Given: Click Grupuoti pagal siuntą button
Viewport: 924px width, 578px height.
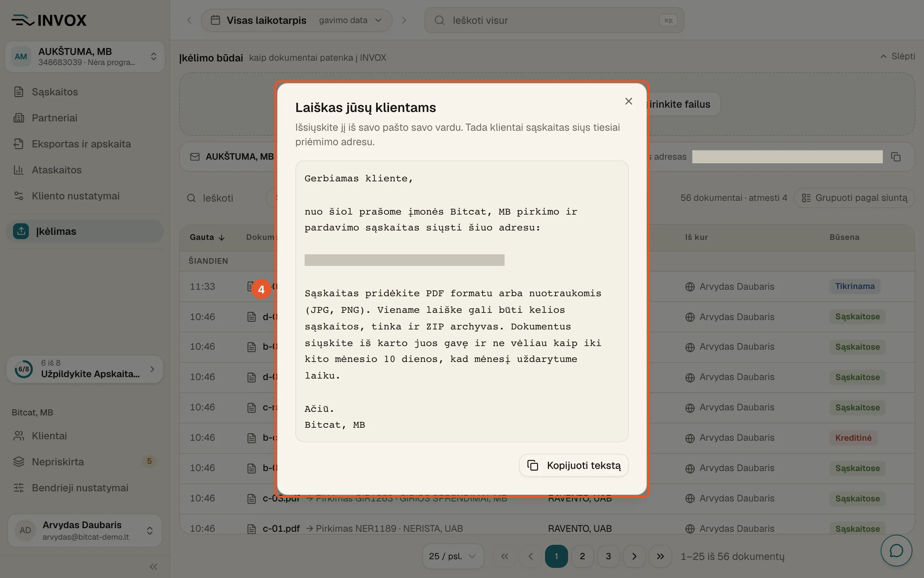Looking at the screenshot, I should click(x=854, y=198).
